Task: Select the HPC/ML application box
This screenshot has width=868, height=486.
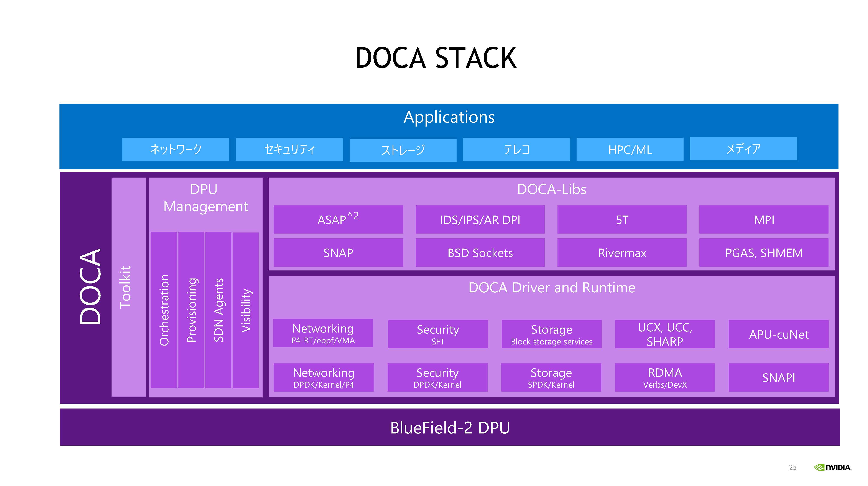Action: pyautogui.click(x=630, y=149)
